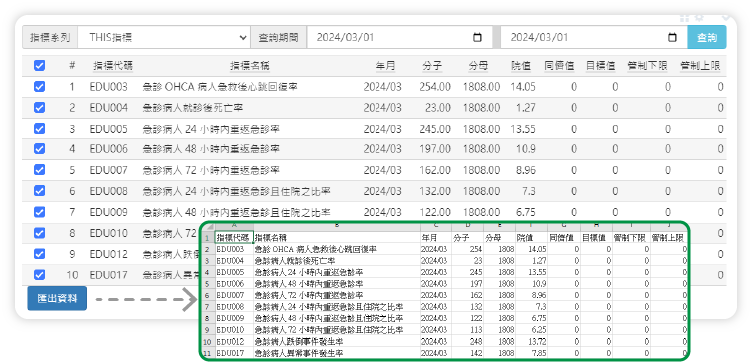This screenshot has width=752, height=362.
Task: Uncheck the checkbox for row EDU010
Action: [x=39, y=233]
